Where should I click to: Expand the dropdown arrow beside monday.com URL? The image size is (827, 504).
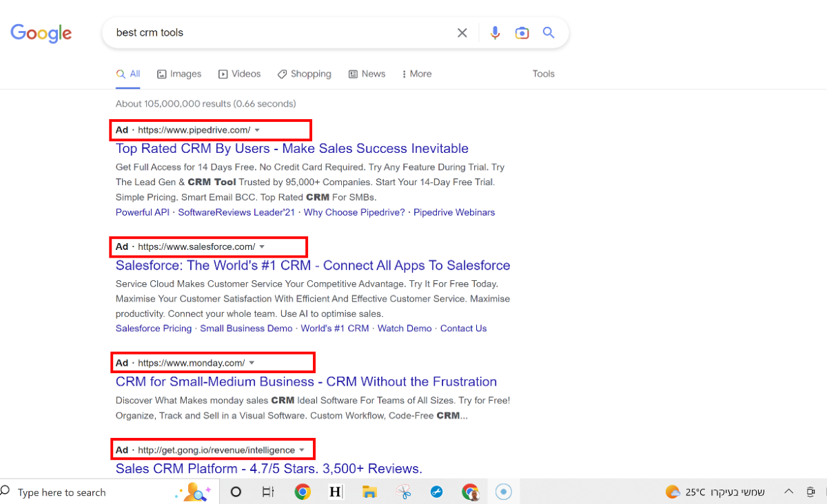252,363
